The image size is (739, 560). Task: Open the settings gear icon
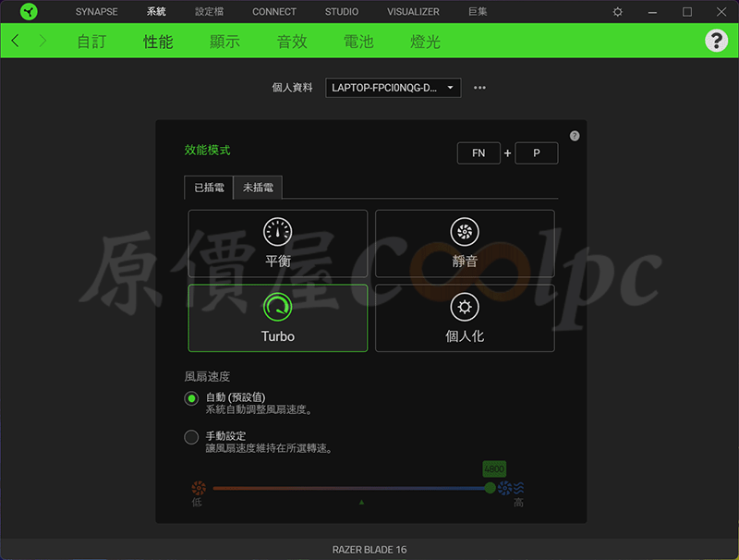(x=617, y=12)
